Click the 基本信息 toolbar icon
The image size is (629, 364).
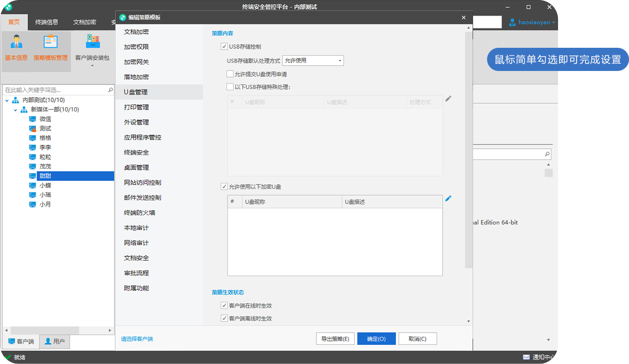pyautogui.click(x=16, y=42)
